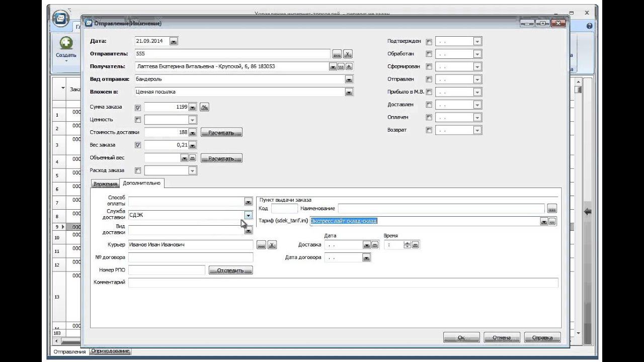Screen dimensions: 644x362
Task: Click the Справка button
Action: pos(542,338)
